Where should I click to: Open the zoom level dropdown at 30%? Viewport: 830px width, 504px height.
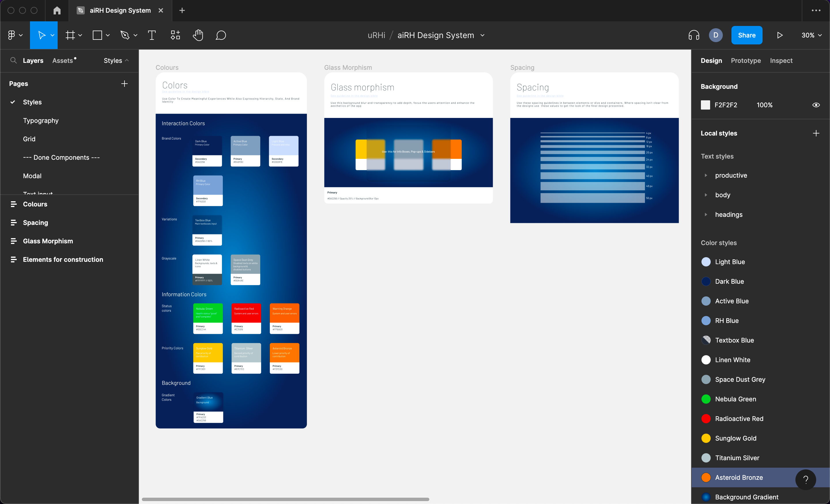(811, 35)
